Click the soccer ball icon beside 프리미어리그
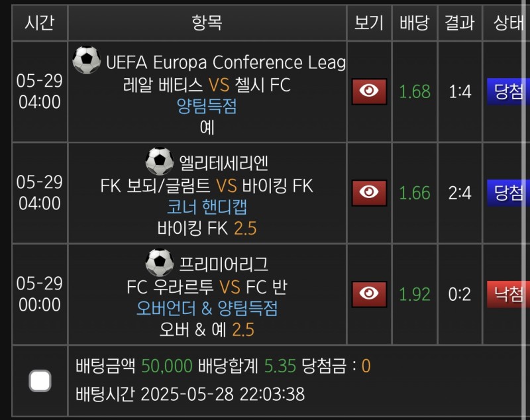 tap(160, 263)
